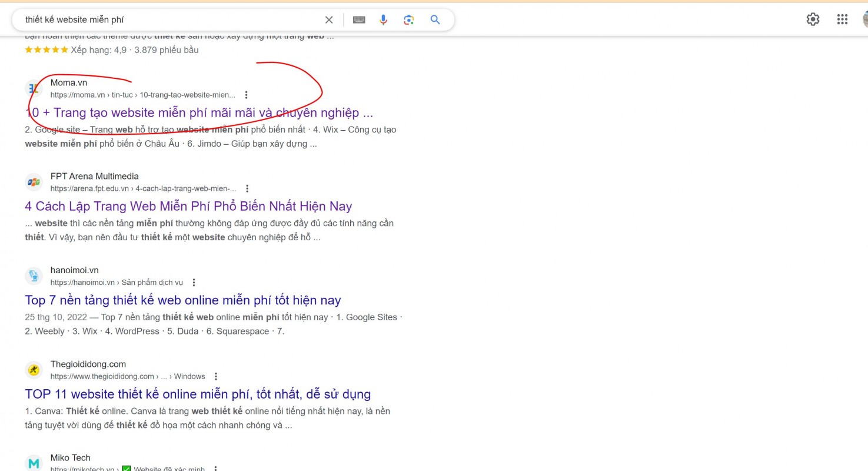This screenshot has width=868, height=471.
Task: Open three-dot menu for Thegioididong result
Action: (216, 376)
